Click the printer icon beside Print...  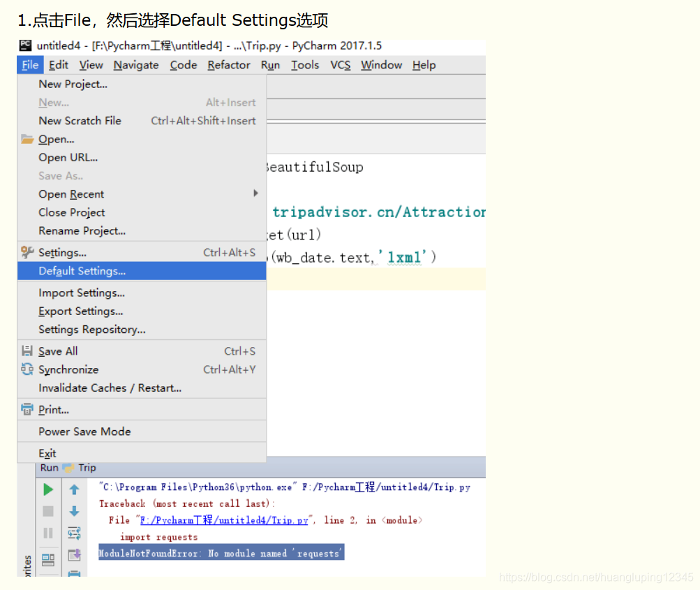click(x=27, y=409)
